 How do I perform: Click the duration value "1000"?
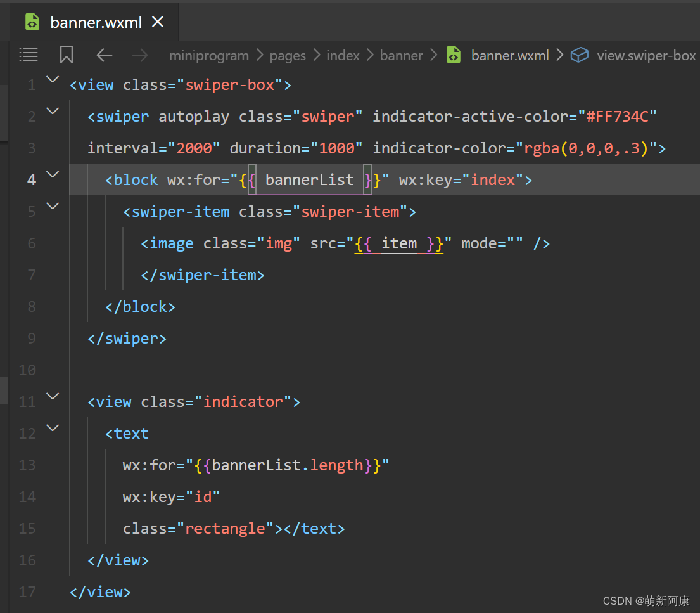pyautogui.click(x=336, y=148)
